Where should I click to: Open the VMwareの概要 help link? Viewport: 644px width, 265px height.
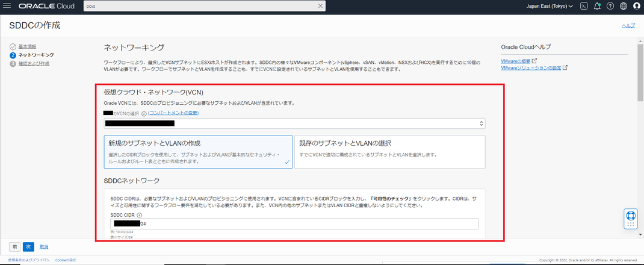(515, 61)
